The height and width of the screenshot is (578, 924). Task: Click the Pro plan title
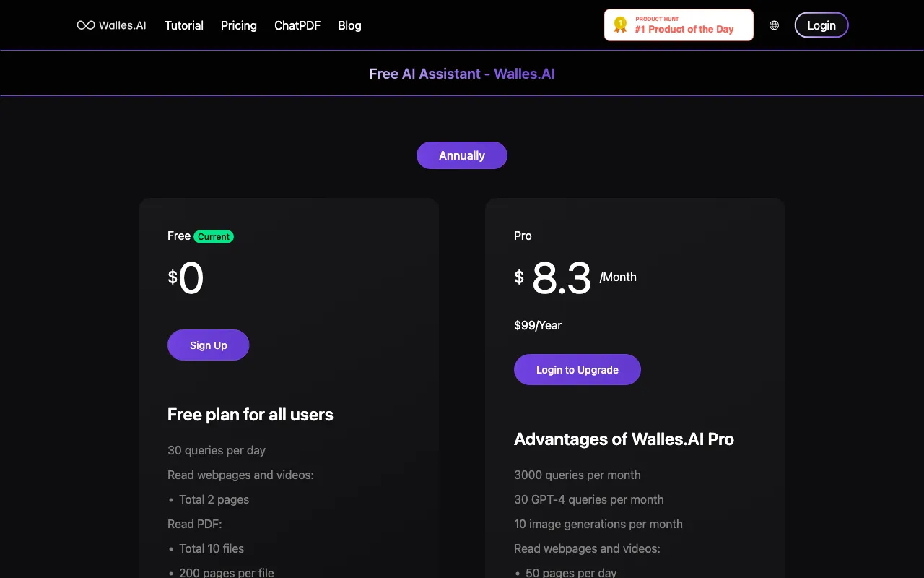click(x=523, y=236)
